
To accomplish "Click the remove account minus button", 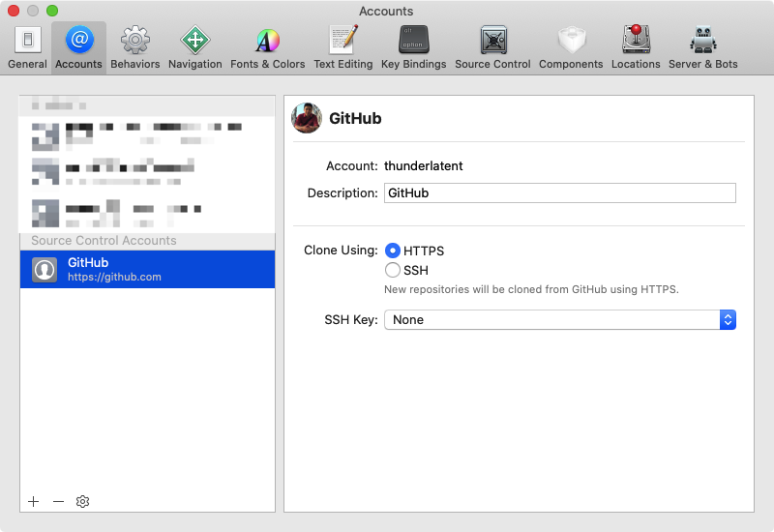I will 58,501.
